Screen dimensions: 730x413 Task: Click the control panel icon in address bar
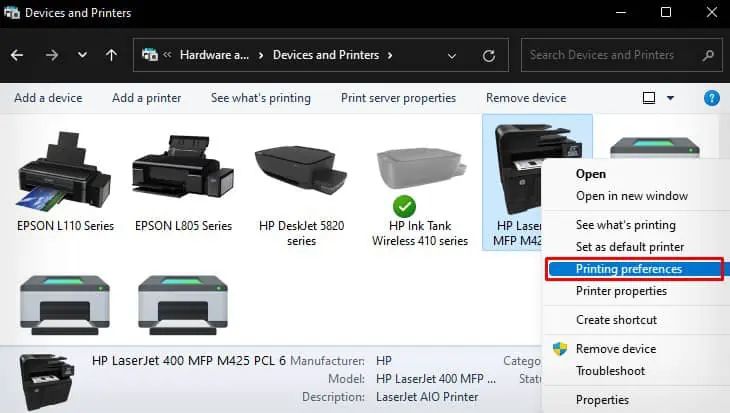pos(149,55)
